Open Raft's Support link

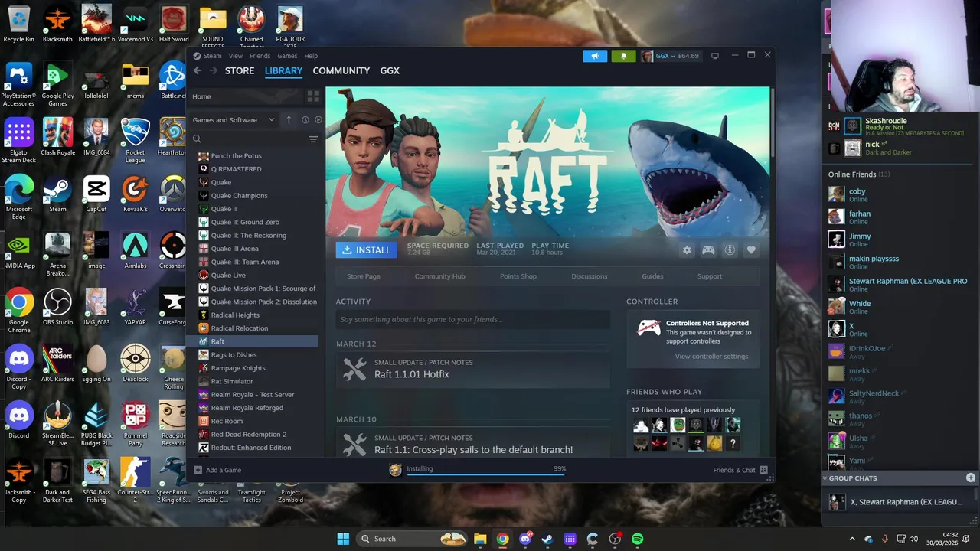coord(710,276)
